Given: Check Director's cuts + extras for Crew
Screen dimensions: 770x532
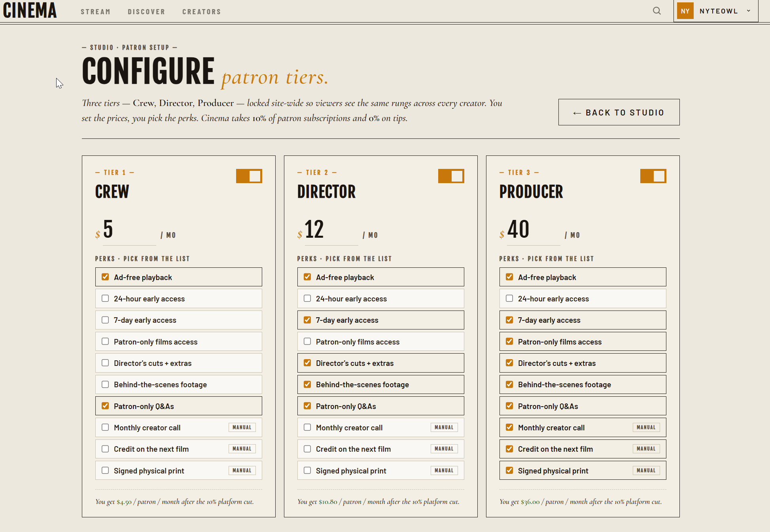Looking at the screenshot, I should pos(105,363).
